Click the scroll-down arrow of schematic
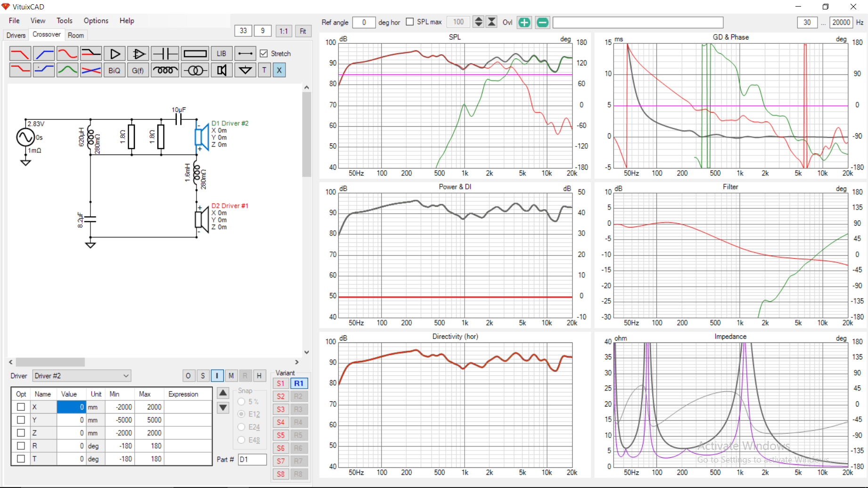Image resolution: width=868 pixels, height=488 pixels. click(307, 352)
